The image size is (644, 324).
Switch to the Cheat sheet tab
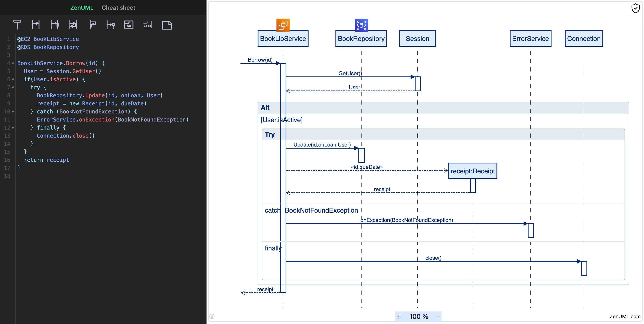click(x=118, y=8)
